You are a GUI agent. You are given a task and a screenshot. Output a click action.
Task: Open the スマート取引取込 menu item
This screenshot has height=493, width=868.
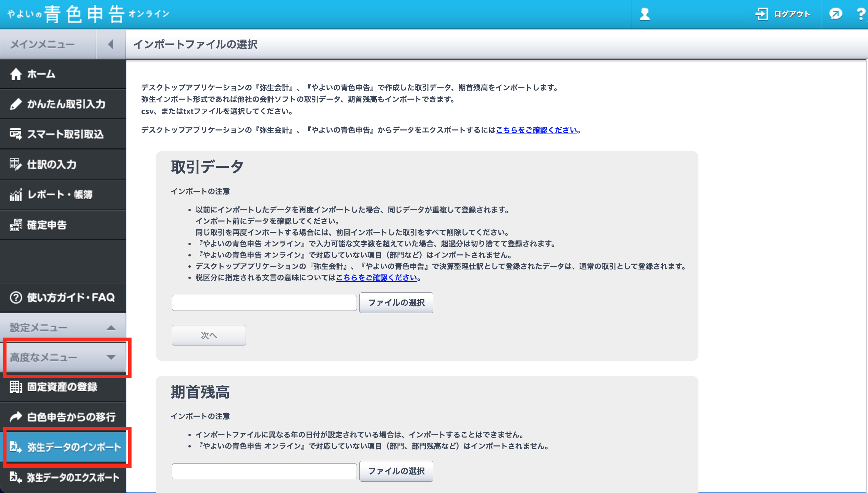tap(63, 134)
